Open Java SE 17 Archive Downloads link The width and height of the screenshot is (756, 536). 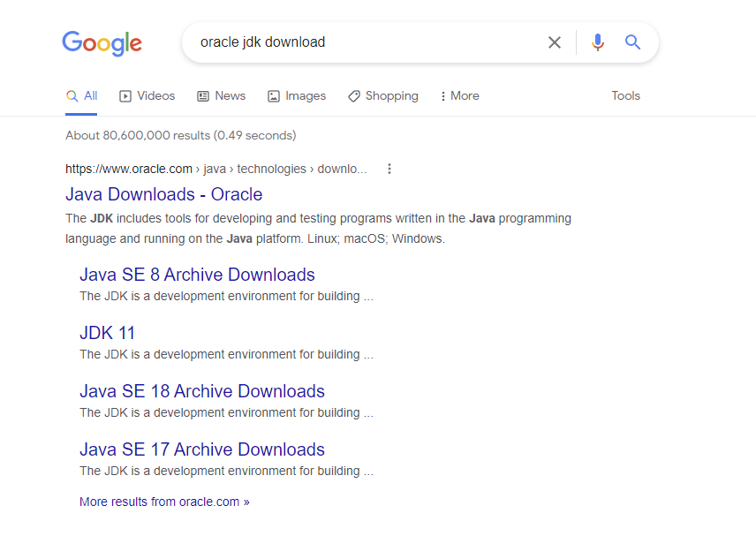coord(202,449)
